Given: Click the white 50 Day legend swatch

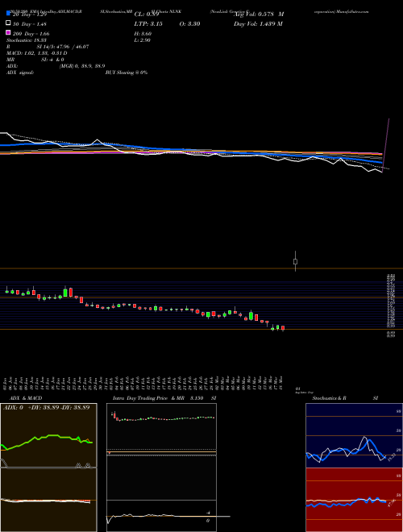Looking at the screenshot, I should pyautogui.click(x=8, y=23).
